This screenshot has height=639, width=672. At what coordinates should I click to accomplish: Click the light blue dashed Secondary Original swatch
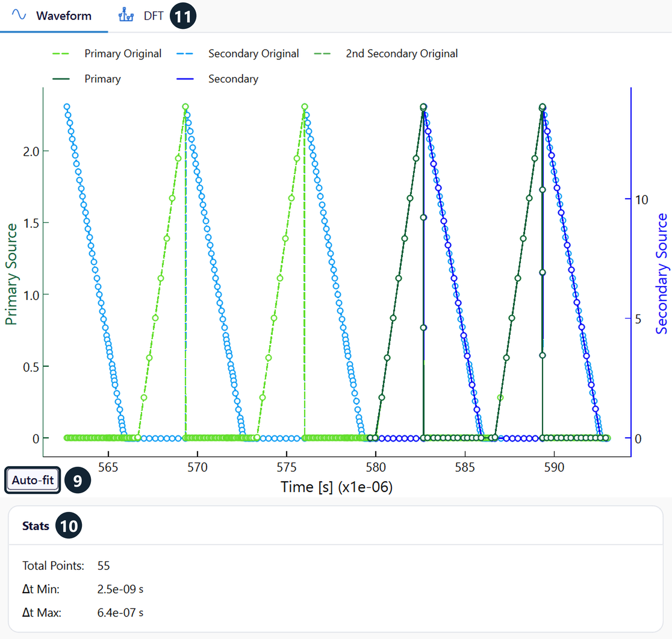(x=185, y=54)
